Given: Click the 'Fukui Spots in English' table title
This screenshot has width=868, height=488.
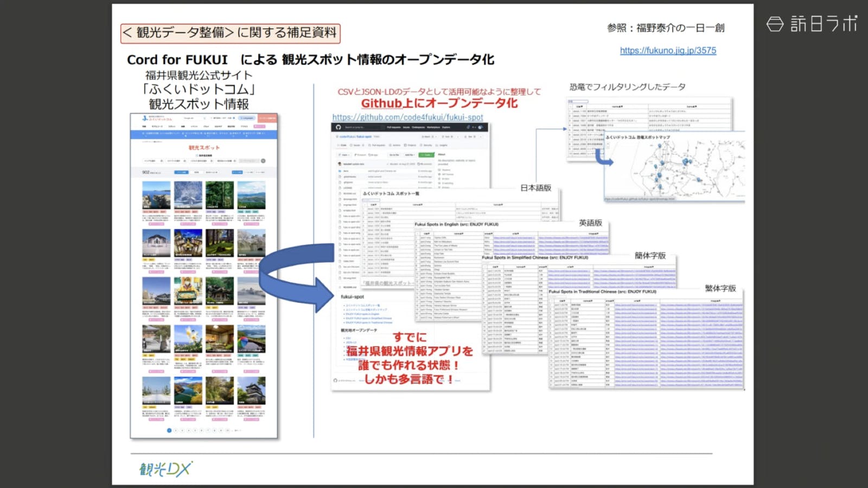Looking at the screenshot, I should (x=456, y=224).
